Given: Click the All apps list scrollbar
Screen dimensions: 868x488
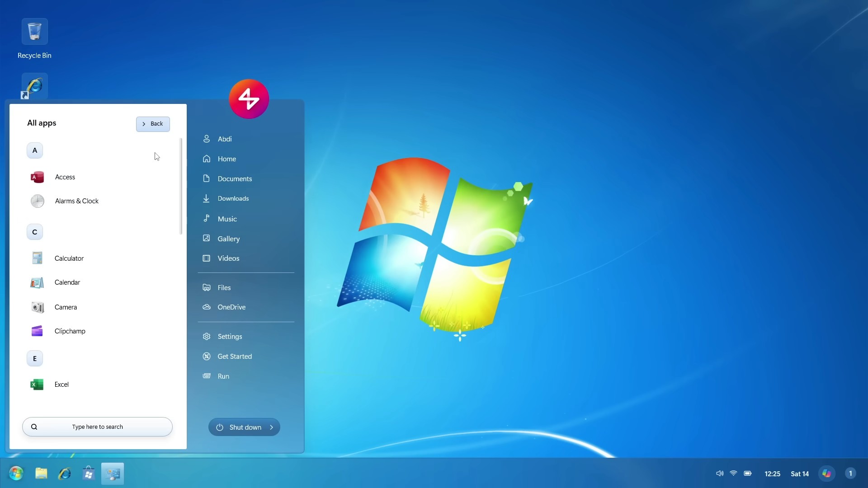Looking at the screenshot, I should pyautogui.click(x=181, y=186).
